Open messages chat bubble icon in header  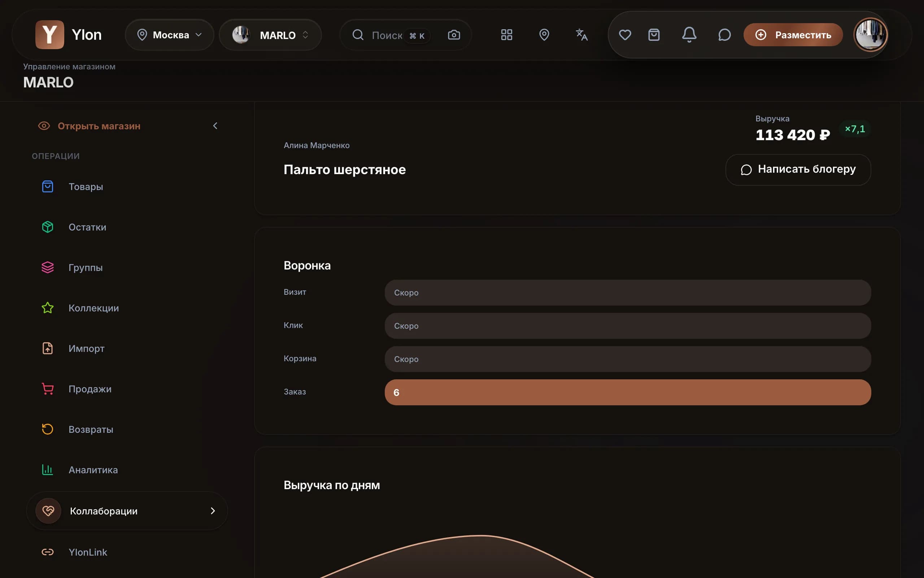coord(724,35)
